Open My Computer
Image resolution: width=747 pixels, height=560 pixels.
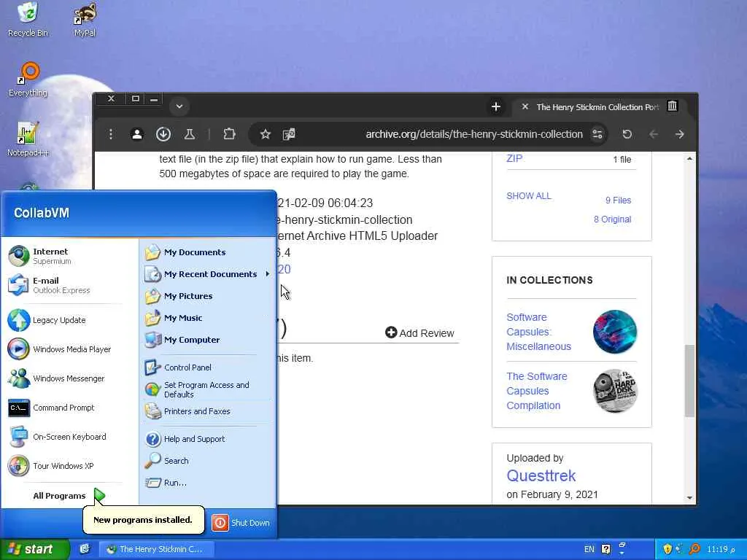point(208,340)
